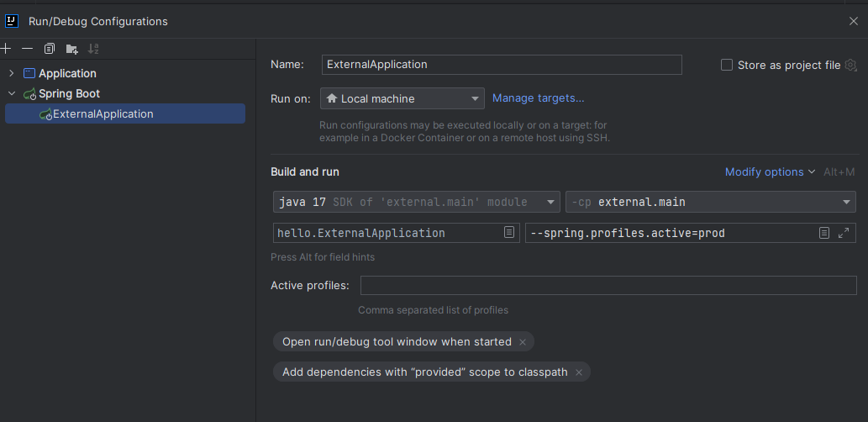The height and width of the screenshot is (422, 868).
Task: Select the Spring Boot category row
Action: click(x=125, y=93)
